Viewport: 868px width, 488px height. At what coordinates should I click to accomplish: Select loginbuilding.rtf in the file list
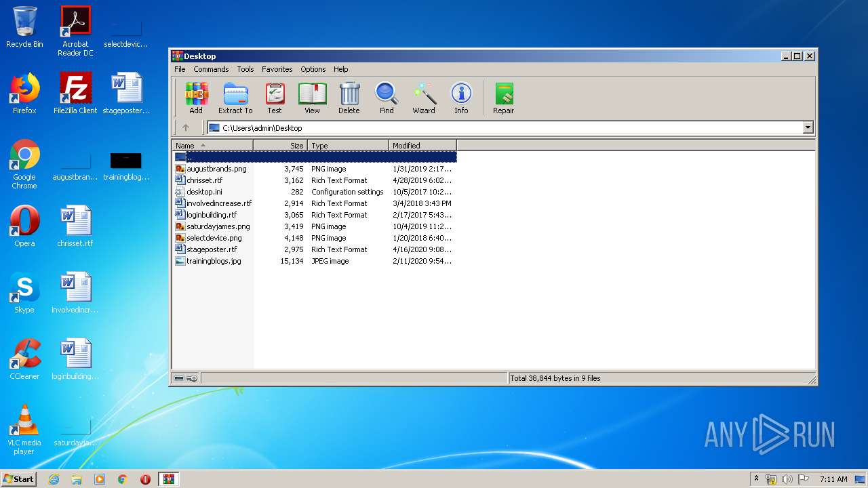212,215
